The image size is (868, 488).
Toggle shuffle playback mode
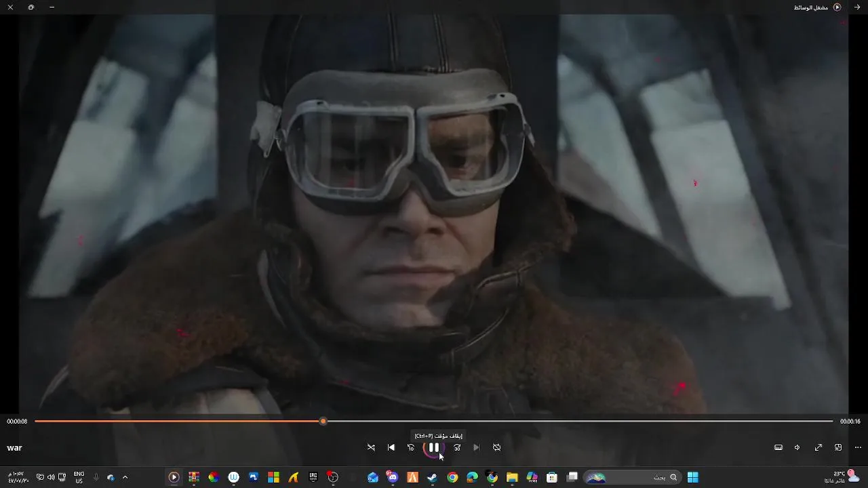pyautogui.click(x=371, y=447)
